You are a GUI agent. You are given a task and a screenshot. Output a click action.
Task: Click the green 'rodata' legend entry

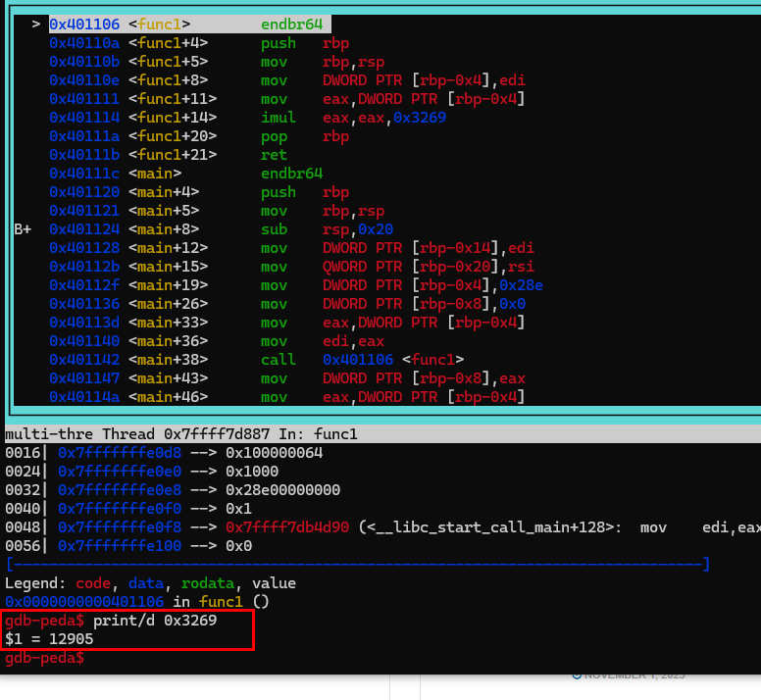click(x=208, y=583)
